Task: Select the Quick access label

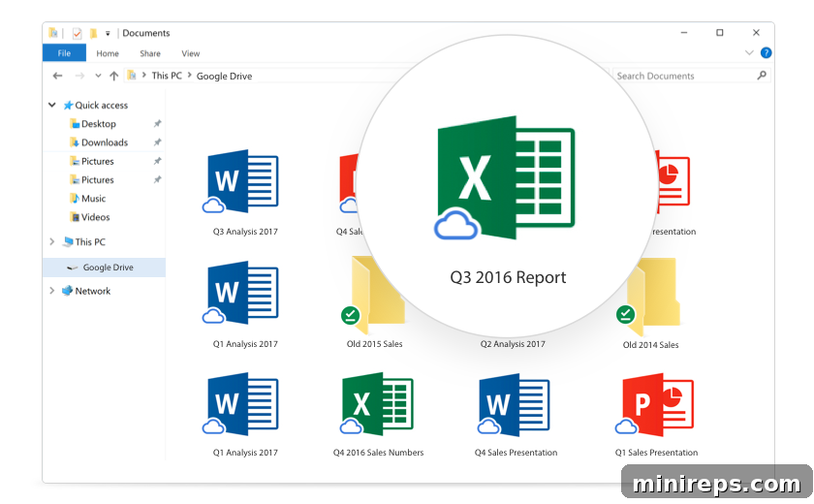Action: (101, 106)
